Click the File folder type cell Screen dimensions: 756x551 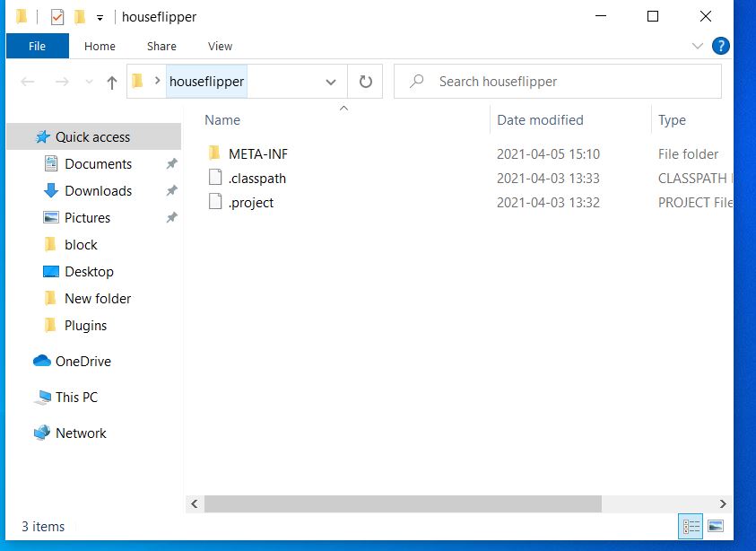click(x=688, y=154)
